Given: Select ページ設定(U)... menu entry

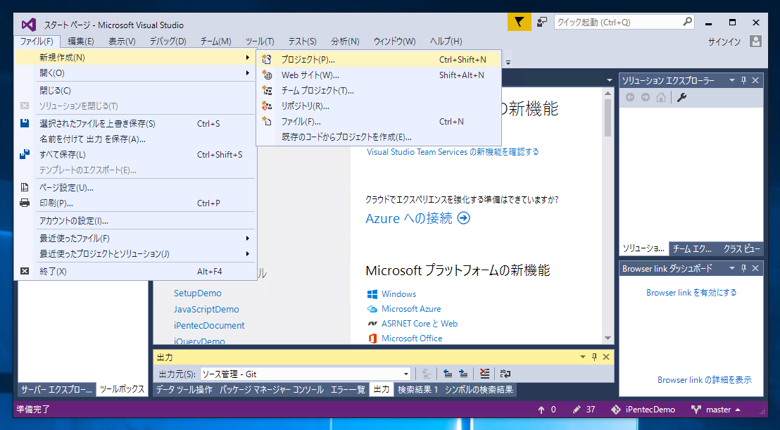Looking at the screenshot, I should tap(135, 188).
